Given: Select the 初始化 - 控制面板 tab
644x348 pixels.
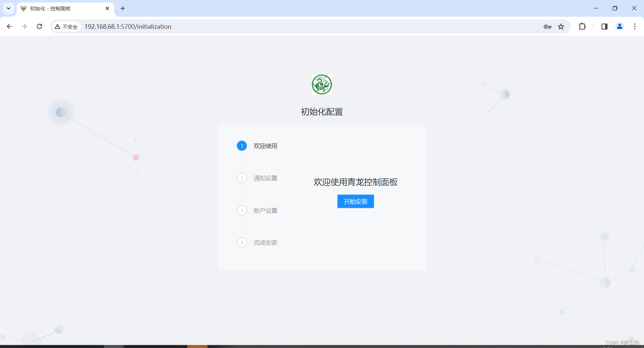Looking at the screenshot, I should click(x=65, y=8).
